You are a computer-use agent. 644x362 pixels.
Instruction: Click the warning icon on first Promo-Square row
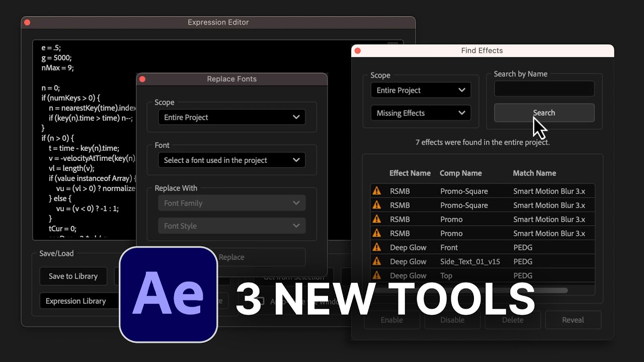[x=376, y=191]
